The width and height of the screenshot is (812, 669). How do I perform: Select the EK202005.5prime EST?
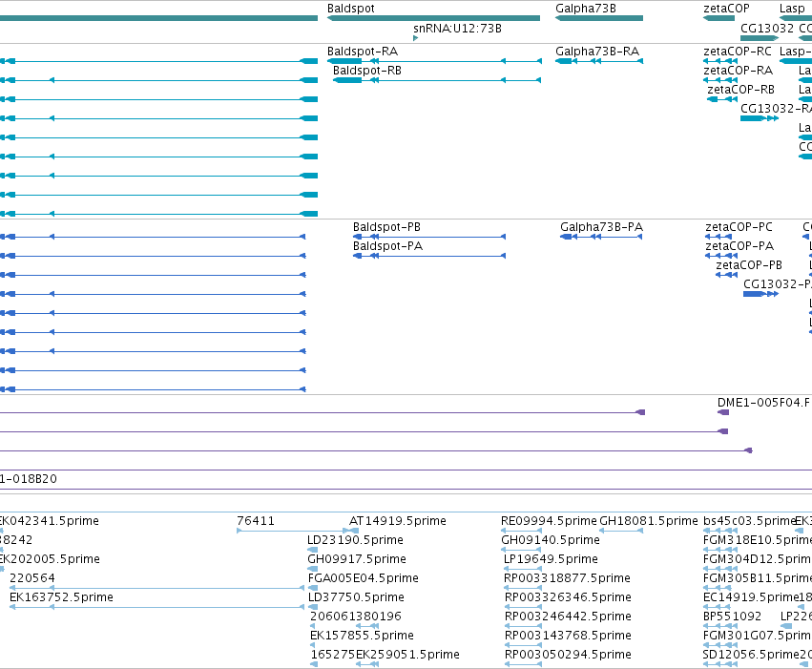(x=2, y=569)
